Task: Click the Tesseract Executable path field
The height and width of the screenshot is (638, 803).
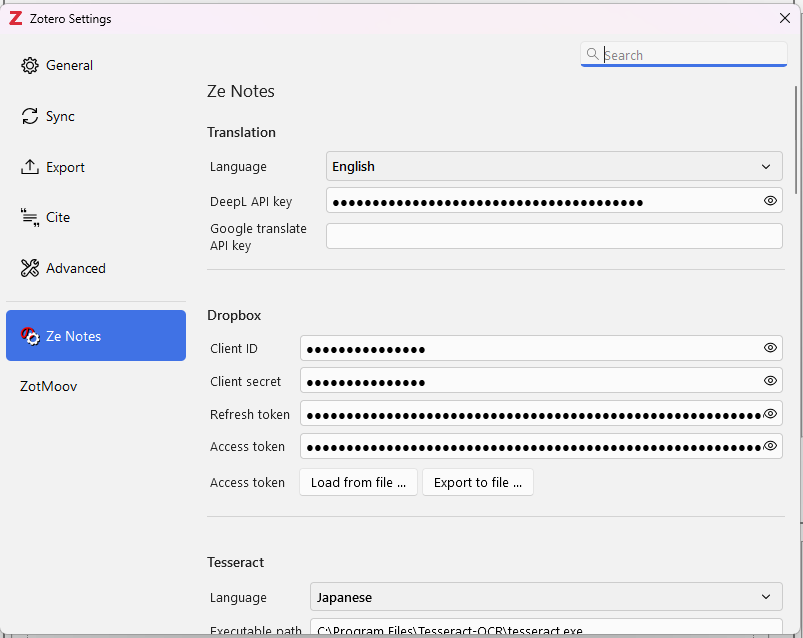Action: point(546,628)
